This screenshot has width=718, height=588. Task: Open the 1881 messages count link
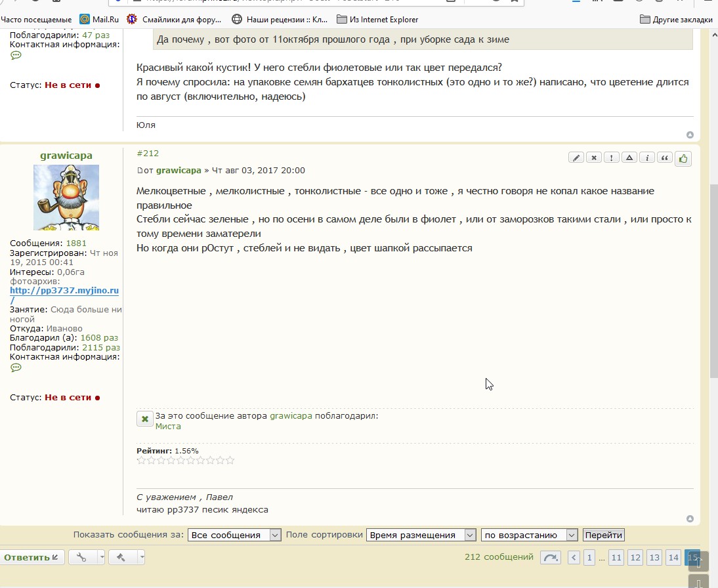click(x=76, y=243)
